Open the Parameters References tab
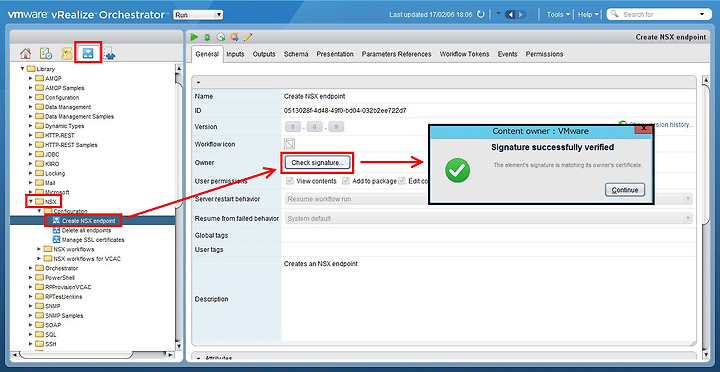 pos(397,54)
